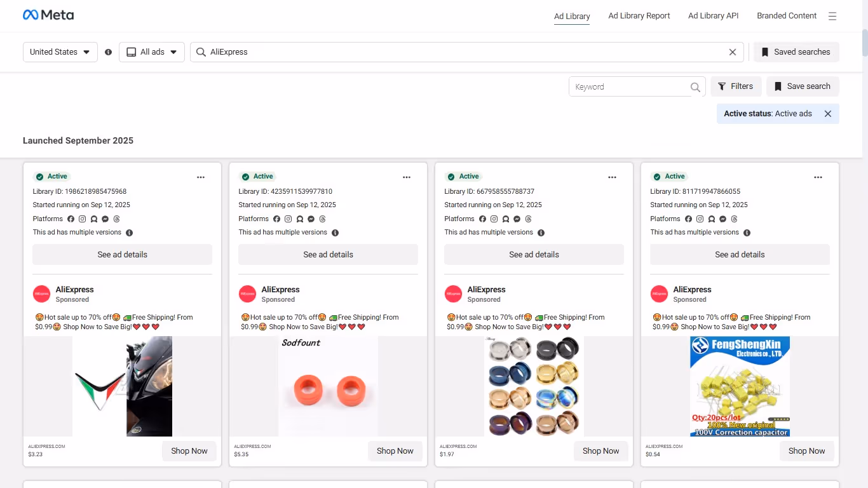Click Save search button

coord(803,86)
